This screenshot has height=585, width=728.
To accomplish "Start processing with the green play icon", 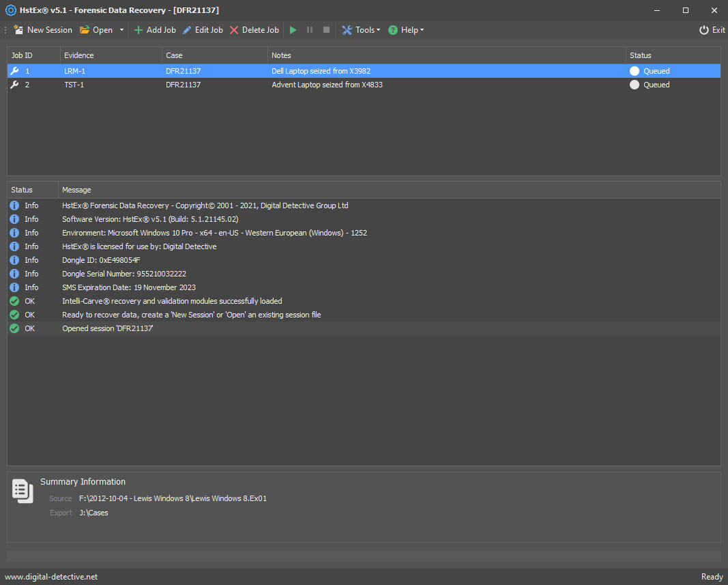I will (293, 30).
